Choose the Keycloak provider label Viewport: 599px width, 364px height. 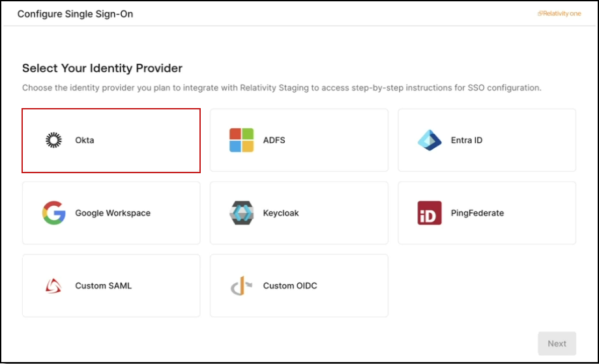[281, 213]
